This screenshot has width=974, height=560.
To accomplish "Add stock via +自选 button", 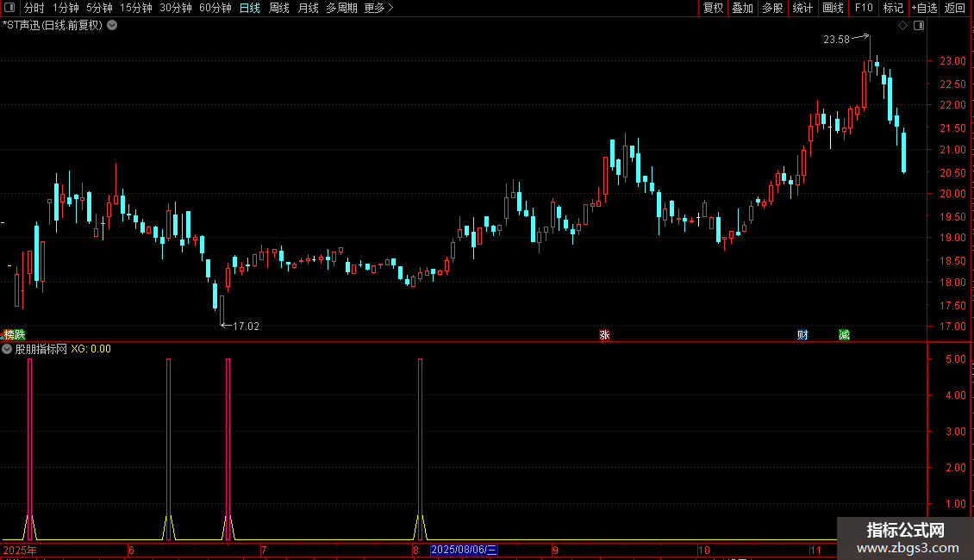I will pos(924,8).
